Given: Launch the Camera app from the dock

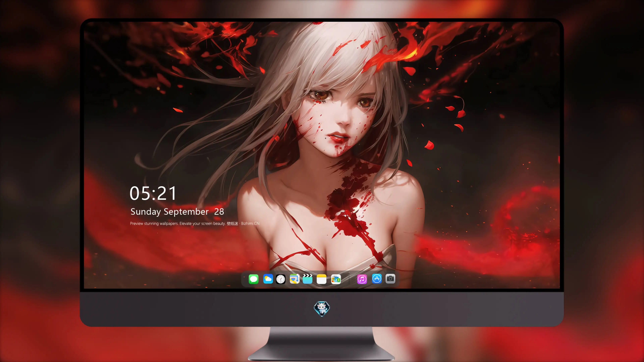Looking at the screenshot, I should click(x=390, y=279).
